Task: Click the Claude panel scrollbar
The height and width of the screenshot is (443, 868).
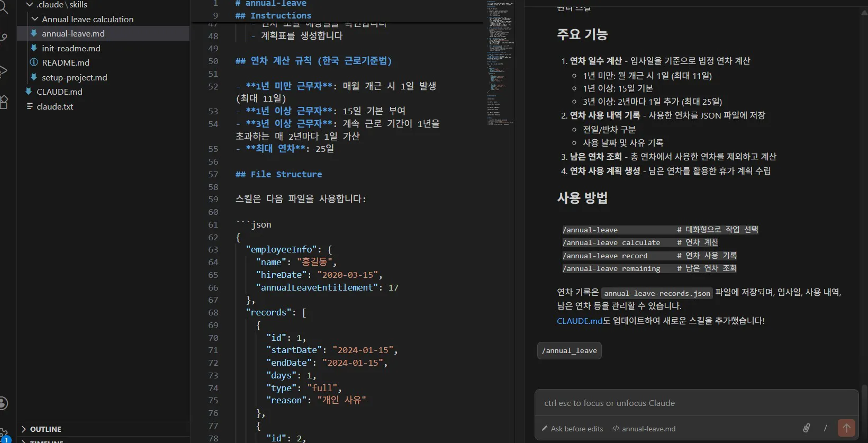Action: 864,408
